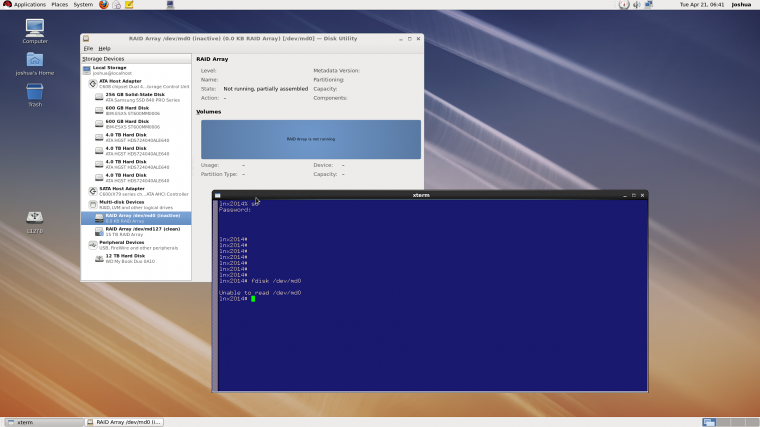The image size is (760, 427).
Task: Switch to RAID Array taskbar button
Action: tap(124, 422)
